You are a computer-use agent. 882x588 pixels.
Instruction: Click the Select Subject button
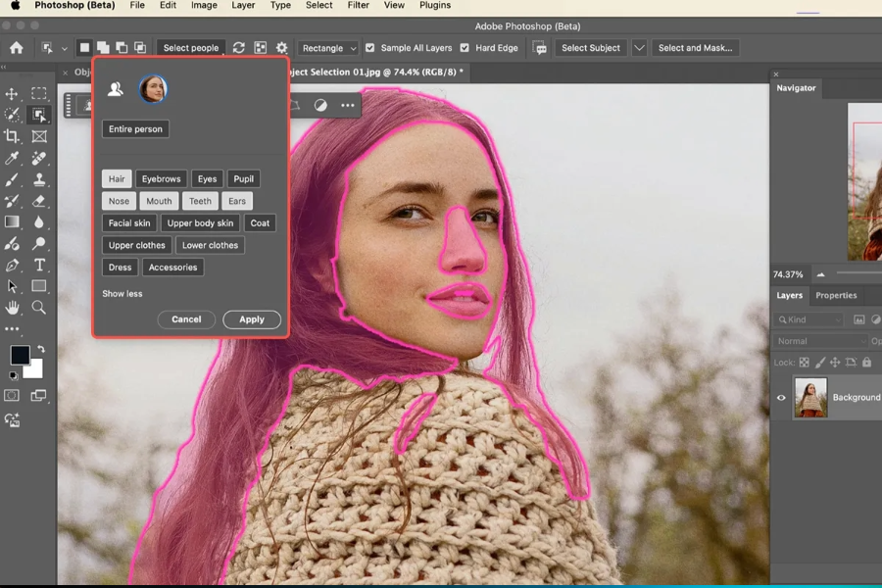pos(591,48)
